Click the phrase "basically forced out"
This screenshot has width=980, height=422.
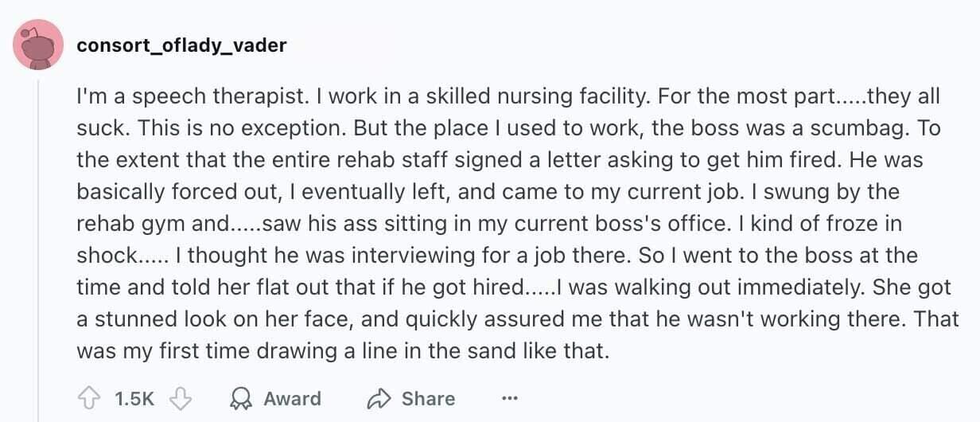(155, 193)
